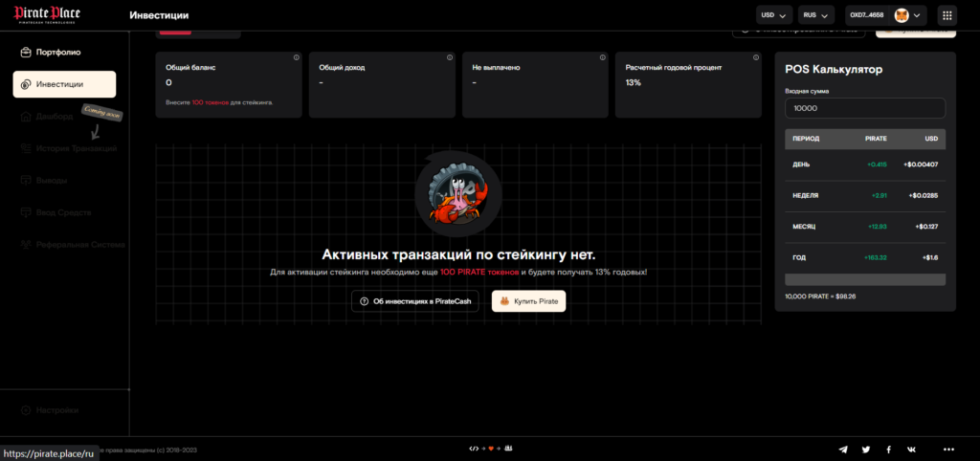This screenshot has height=461, width=980.
Task: Show info for Общий доход card
Action: [x=450, y=57]
